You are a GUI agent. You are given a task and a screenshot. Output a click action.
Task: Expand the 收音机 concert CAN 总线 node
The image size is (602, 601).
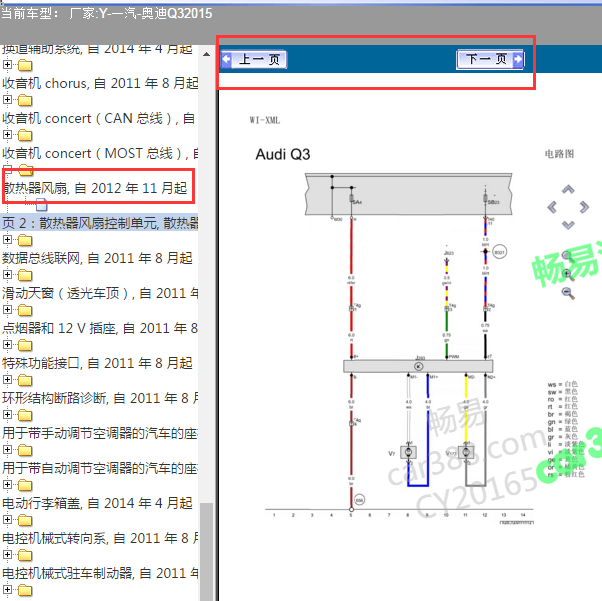click(7, 99)
